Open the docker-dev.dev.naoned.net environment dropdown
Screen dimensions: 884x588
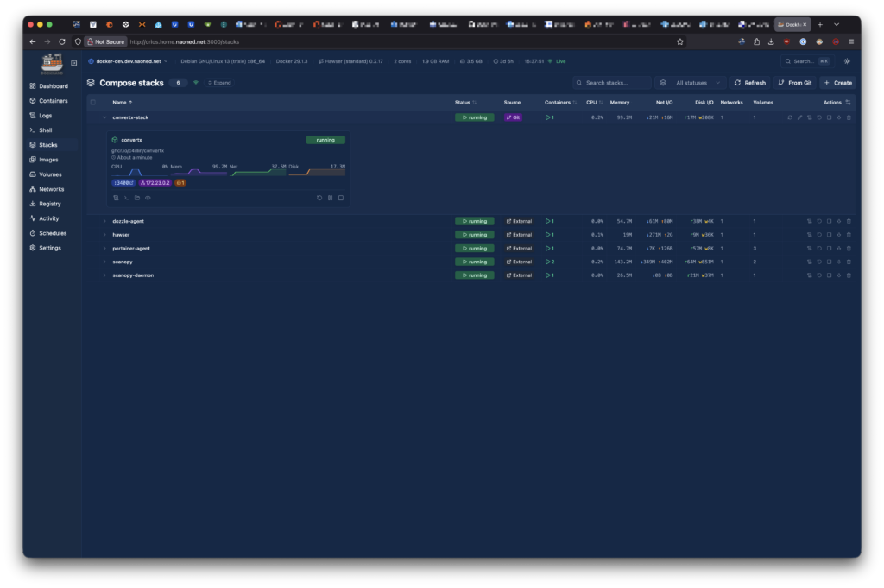129,61
